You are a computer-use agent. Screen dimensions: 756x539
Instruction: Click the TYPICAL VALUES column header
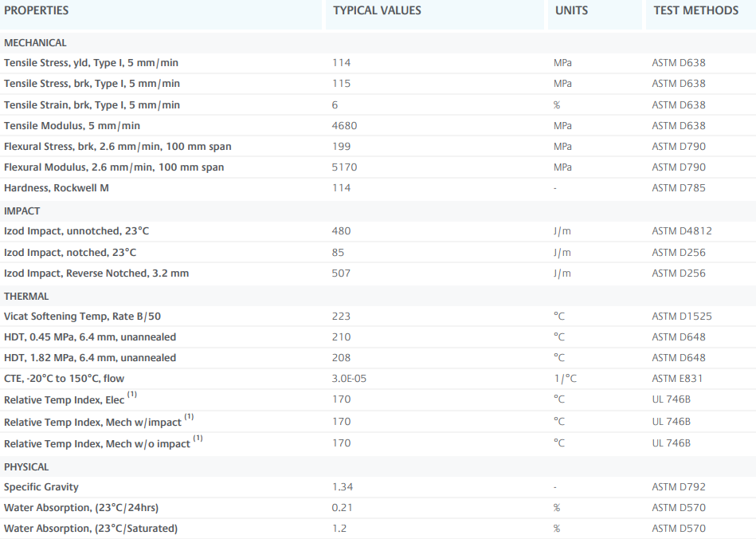pyautogui.click(x=377, y=10)
